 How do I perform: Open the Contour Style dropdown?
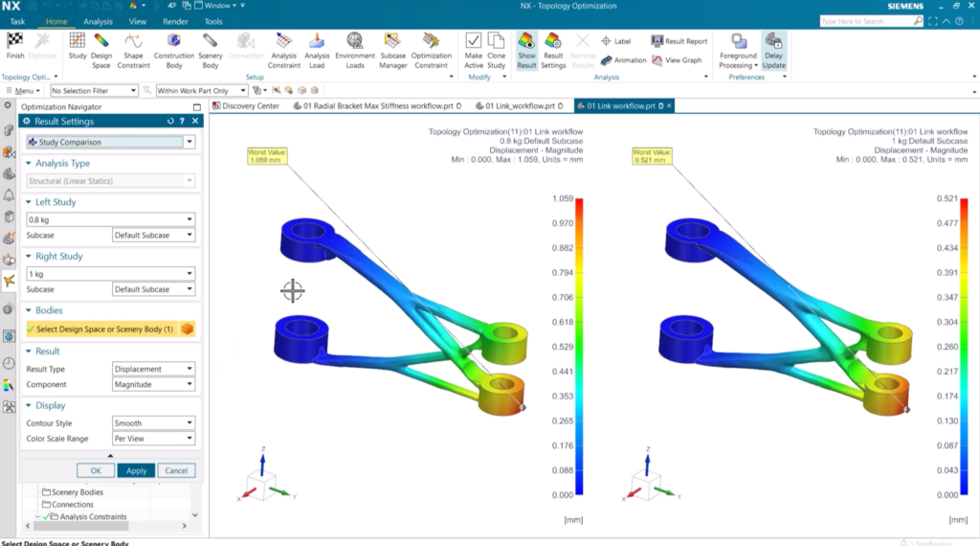tap(153, 423)
